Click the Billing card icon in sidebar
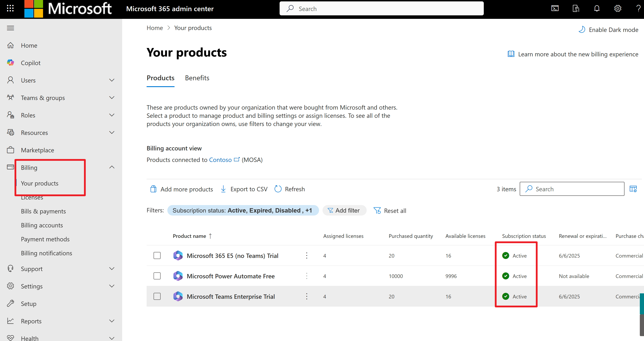This screenshot has height=341, width=644. coord(10,167)
